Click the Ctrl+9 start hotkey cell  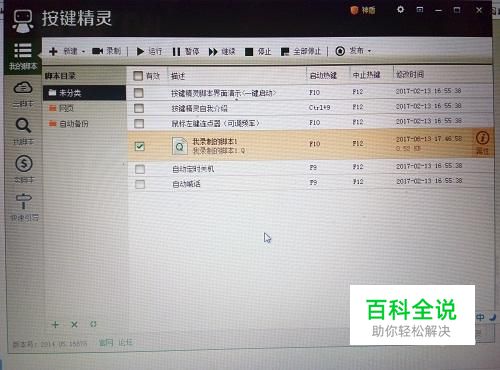(x=319, y=108)
